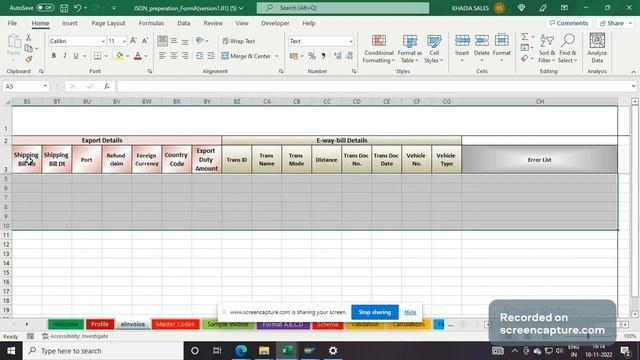Click in the Search box
Screen dimensions: 640x360
click(343, 8)
